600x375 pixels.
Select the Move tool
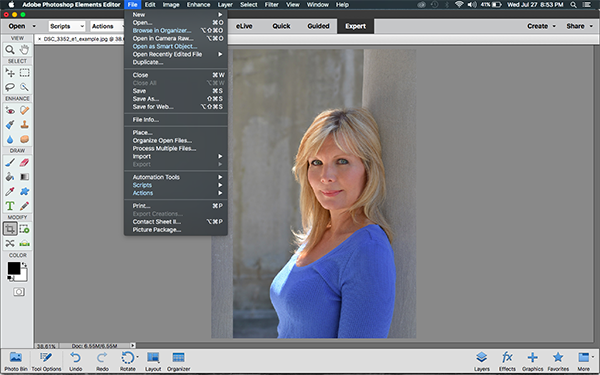[10, 73]
